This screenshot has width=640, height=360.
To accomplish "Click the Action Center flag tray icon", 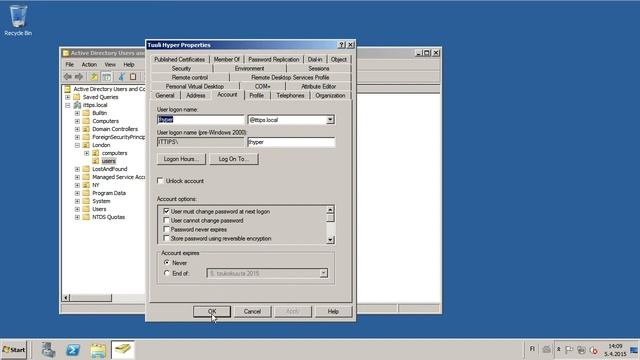I will tap(569, 350).
